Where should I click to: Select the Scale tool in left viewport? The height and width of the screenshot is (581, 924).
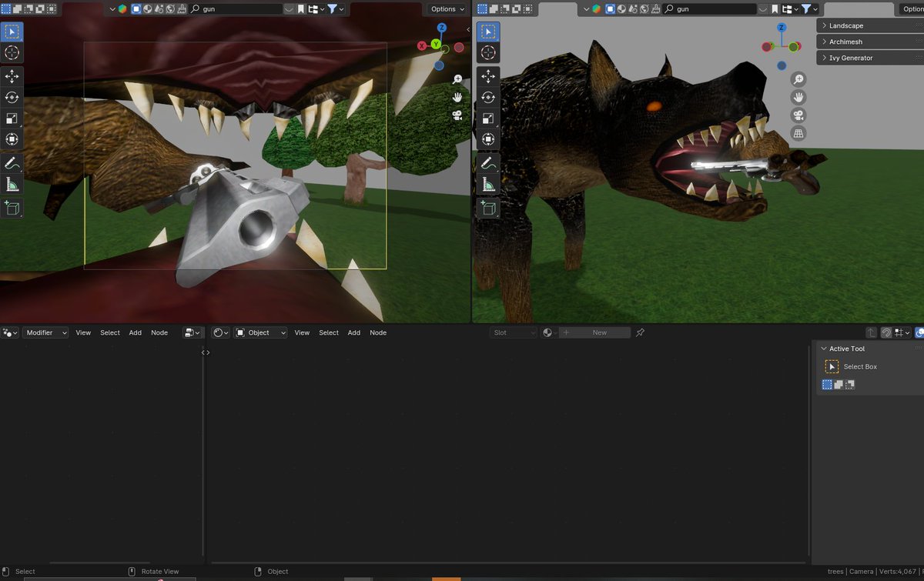coord(12,119)
